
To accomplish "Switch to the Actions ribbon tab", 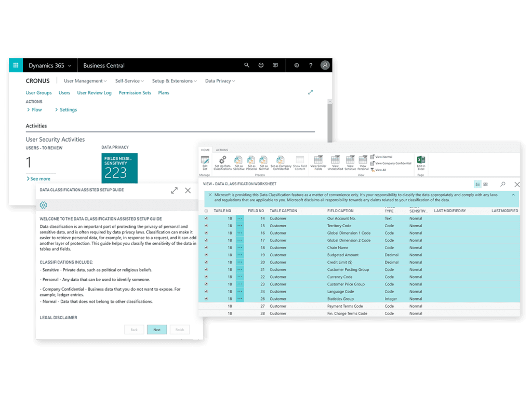I will coord(222,150).
